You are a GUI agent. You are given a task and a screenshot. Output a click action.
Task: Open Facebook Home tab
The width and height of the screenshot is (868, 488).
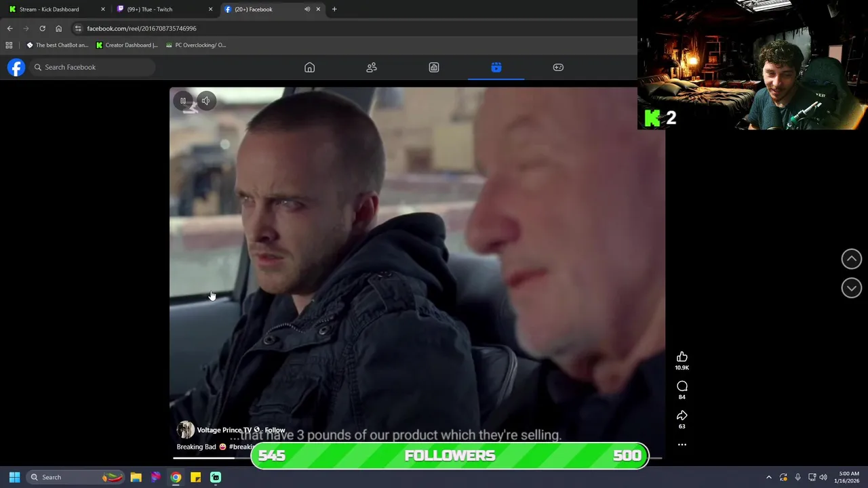309,67
